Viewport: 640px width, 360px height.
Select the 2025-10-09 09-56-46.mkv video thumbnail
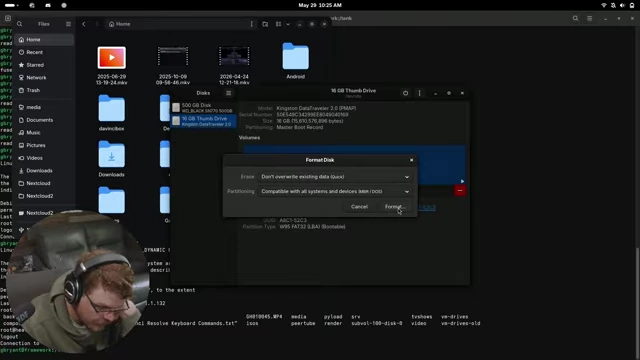coord(173,56)
